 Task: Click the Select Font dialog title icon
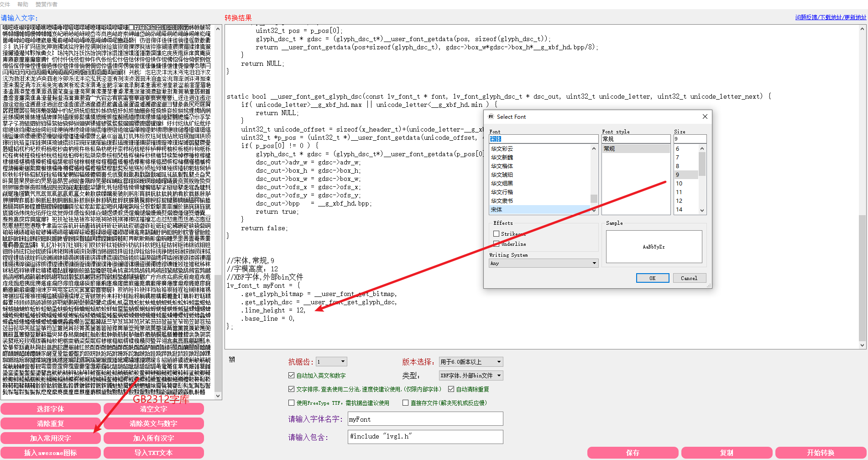(491, 116)
